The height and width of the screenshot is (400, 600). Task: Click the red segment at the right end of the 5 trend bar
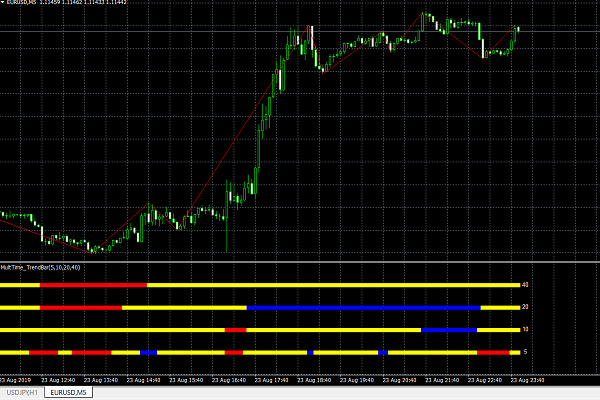tap(493, 353)
